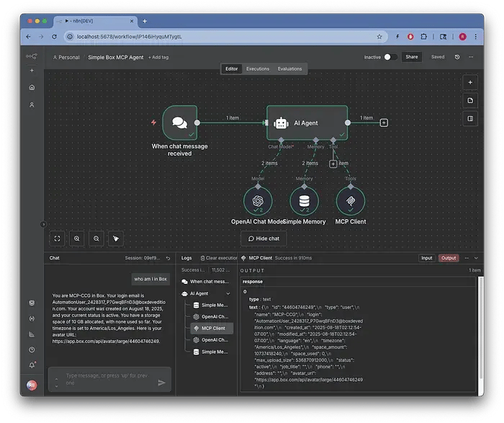Screen dimensions: 504x423
Task: Select the last Simple Me... log entry
Action: 212,352
